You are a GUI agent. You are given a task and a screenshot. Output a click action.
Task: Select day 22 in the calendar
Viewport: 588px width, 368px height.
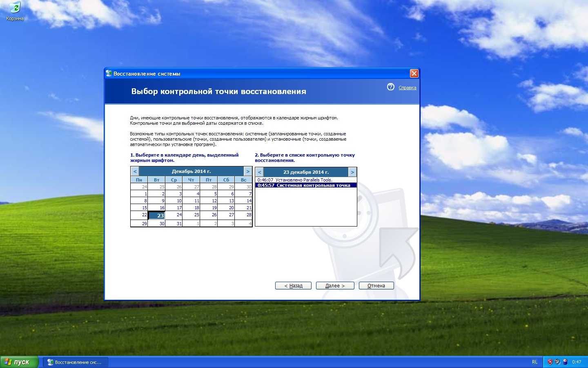[x=139, y=215]
